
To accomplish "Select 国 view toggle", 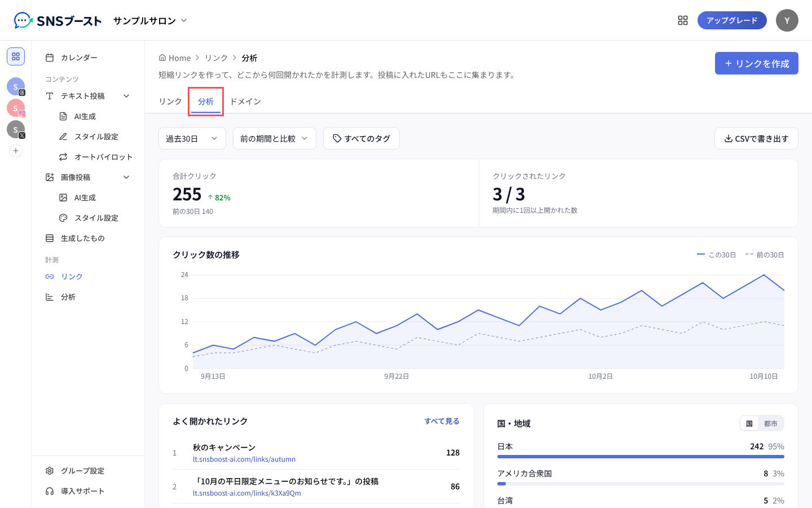I will pyautogui.click(x=749, y=423).
